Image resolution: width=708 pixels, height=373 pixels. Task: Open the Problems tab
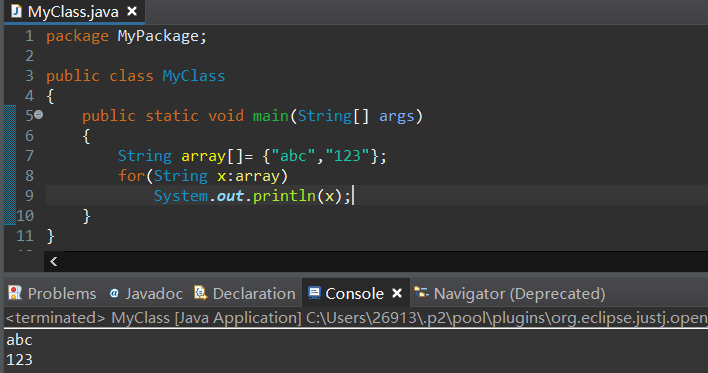[x=52, y=294]
